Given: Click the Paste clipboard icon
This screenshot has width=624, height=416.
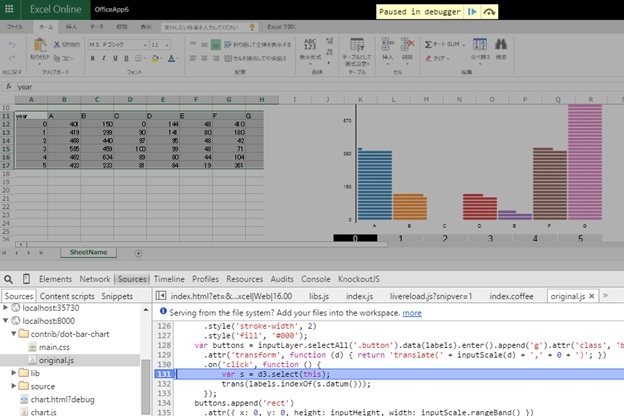Looking at the screenshot, I should point(39,45).
